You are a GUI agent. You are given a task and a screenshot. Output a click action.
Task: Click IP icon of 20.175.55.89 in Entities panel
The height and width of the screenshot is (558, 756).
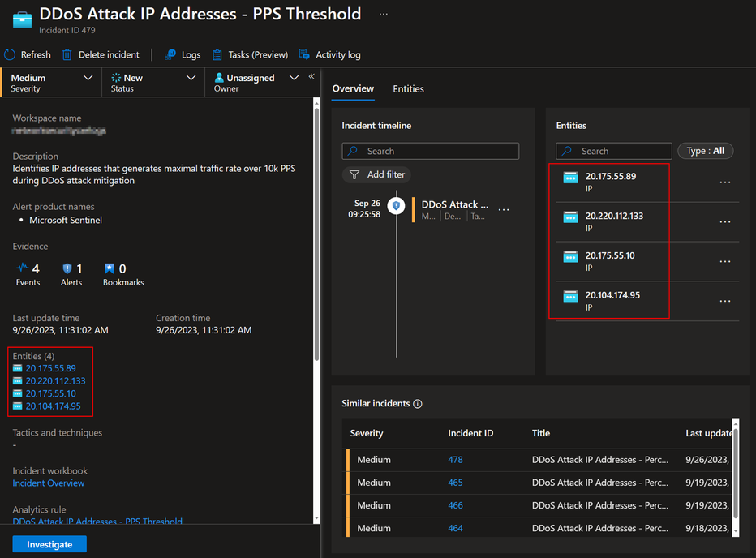(571, 178)
